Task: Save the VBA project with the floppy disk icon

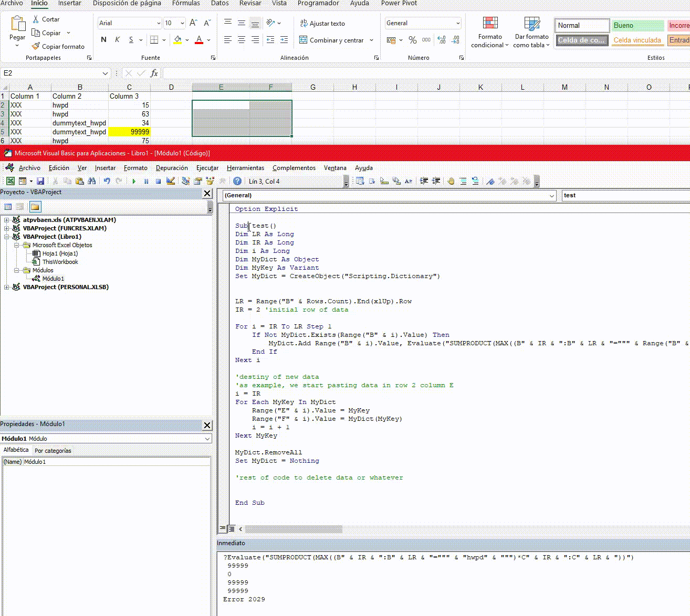Action: pyautogui.click(x=40, y=182)
